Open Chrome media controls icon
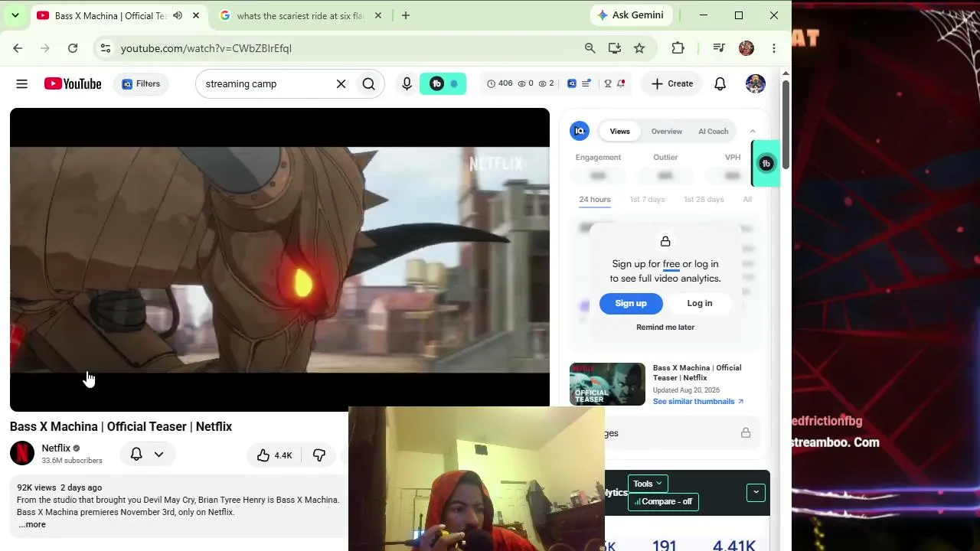 click(718, 48)
